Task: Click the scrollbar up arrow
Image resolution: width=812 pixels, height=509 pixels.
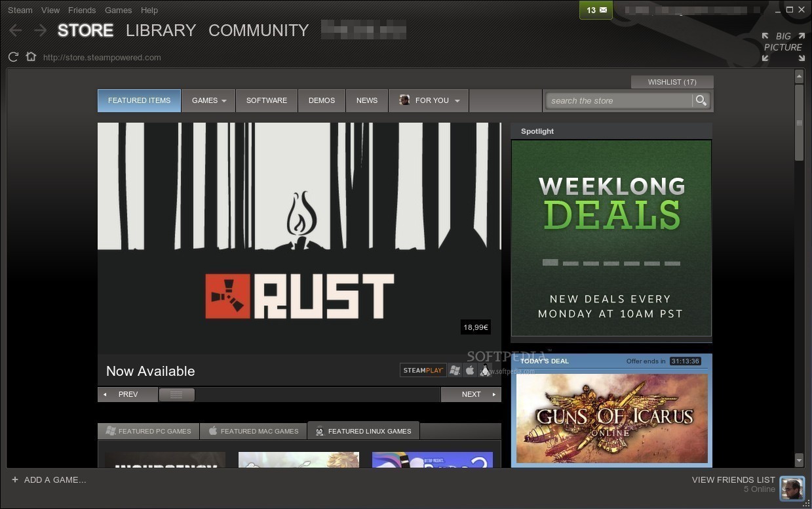Action: click(799, 76)
